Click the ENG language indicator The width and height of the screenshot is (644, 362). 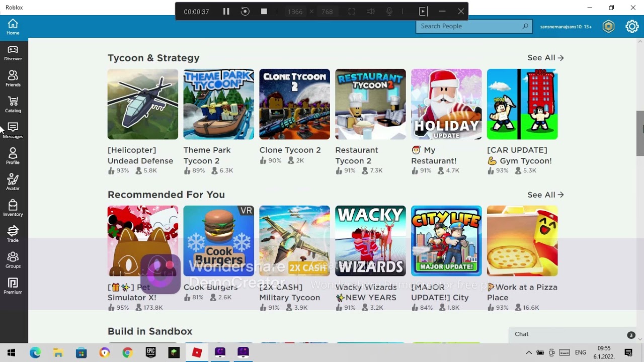581,352
